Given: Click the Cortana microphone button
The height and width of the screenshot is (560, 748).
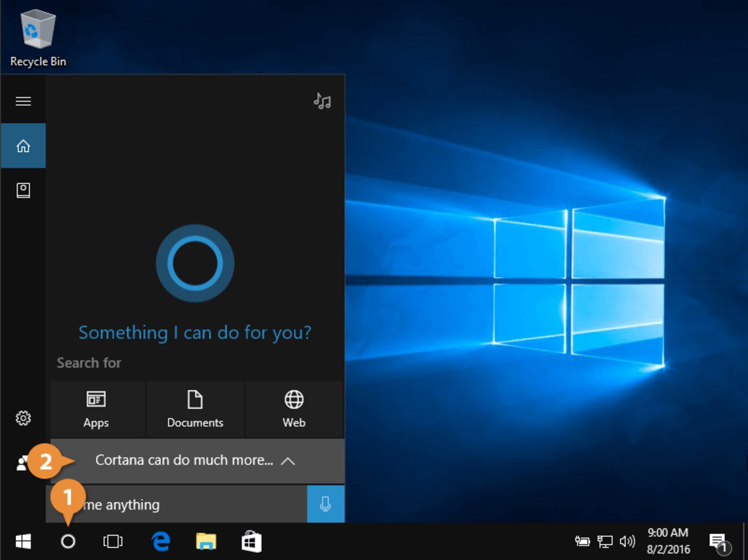Looking at the screenshot, I should click(x=326, y=504).
